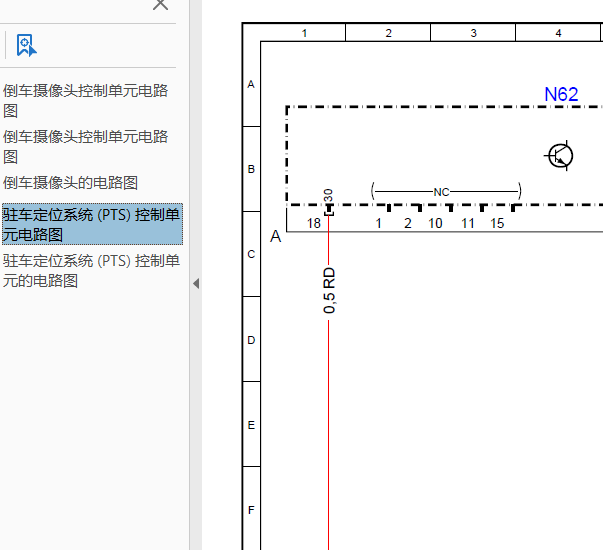Open 驻车定位系统 (PTS) 控制单元的电路图 bookmark

[x=92, y=271]
